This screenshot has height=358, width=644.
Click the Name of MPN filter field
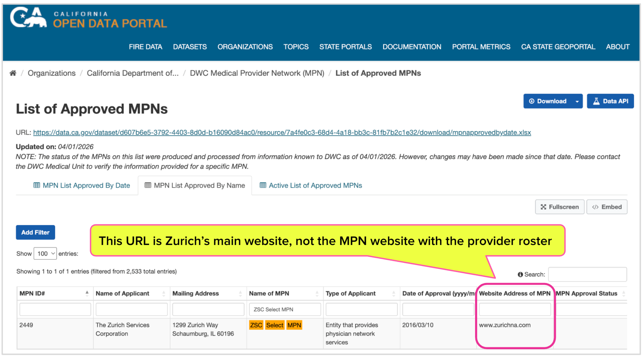(285, 309)
